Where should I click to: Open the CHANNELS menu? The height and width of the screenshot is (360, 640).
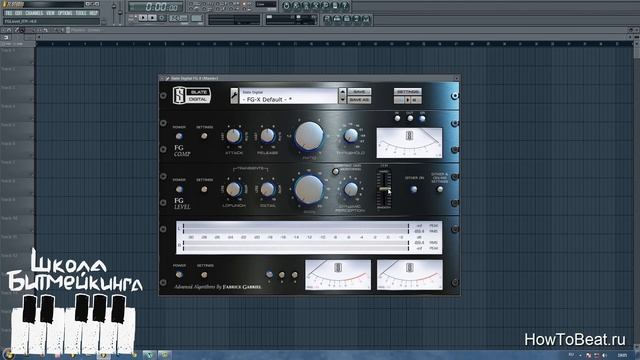click(34, 13)
